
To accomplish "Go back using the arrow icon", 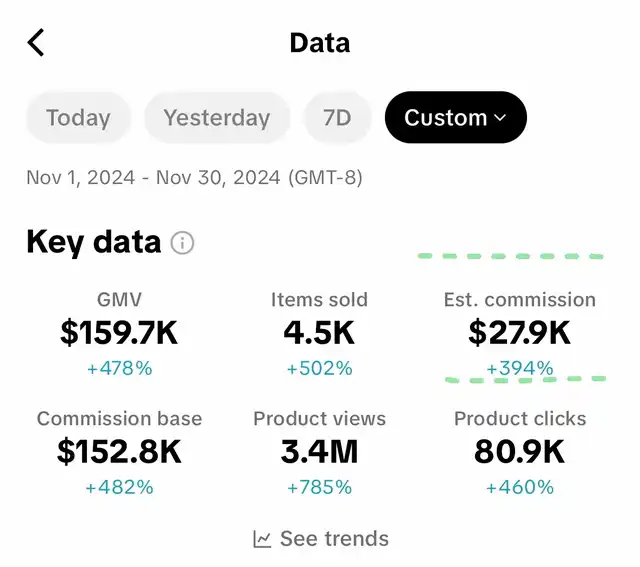I will coord(36,42).
